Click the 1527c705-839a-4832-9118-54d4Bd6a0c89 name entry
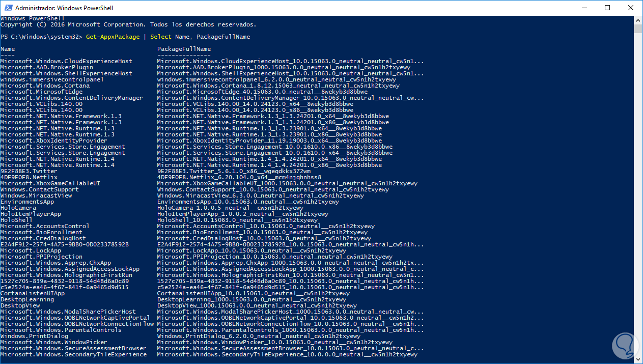Screen dimensions: 643x364 point(65,281)
